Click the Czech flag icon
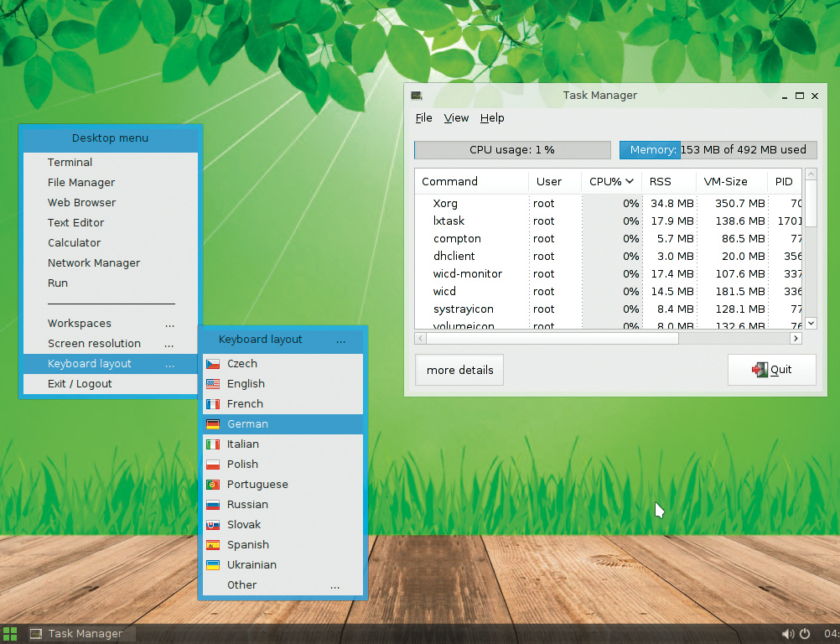The height and width of the screenshot is (644, 840). point(213,364)
